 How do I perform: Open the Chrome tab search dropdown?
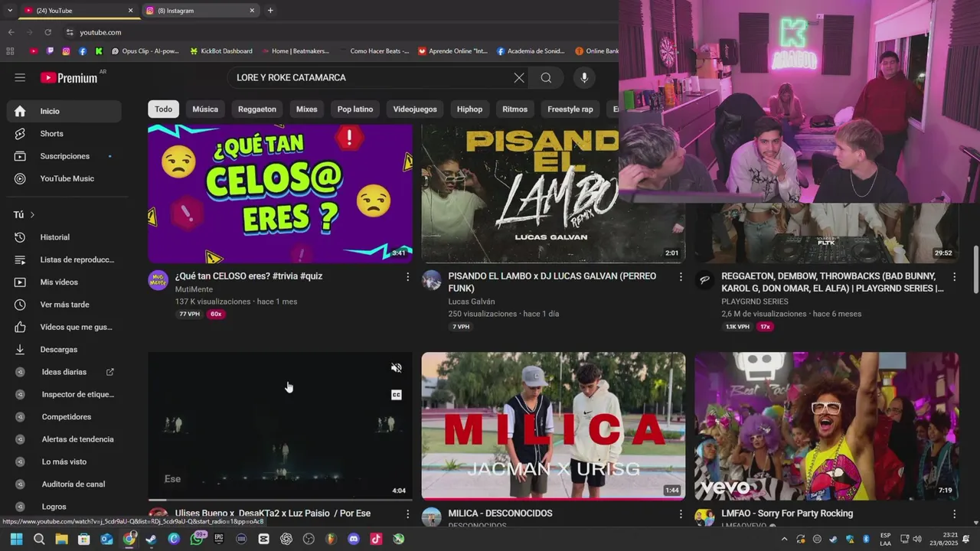click(9, 10)
